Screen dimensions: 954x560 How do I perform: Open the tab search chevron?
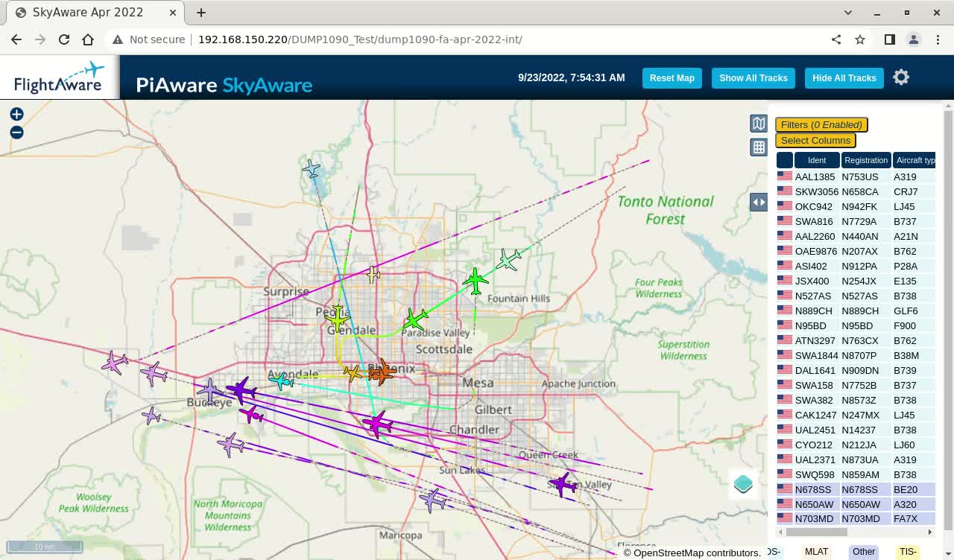click(x=848, y=13)
